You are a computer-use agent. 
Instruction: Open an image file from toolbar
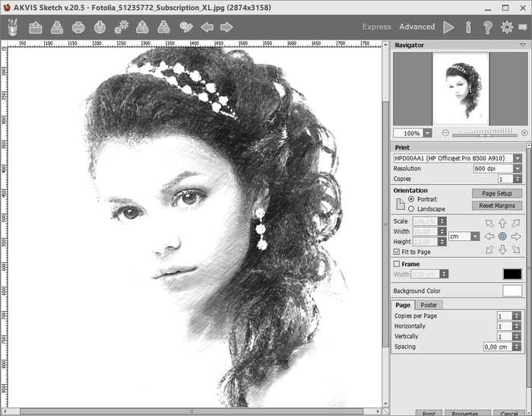(36, 27)
